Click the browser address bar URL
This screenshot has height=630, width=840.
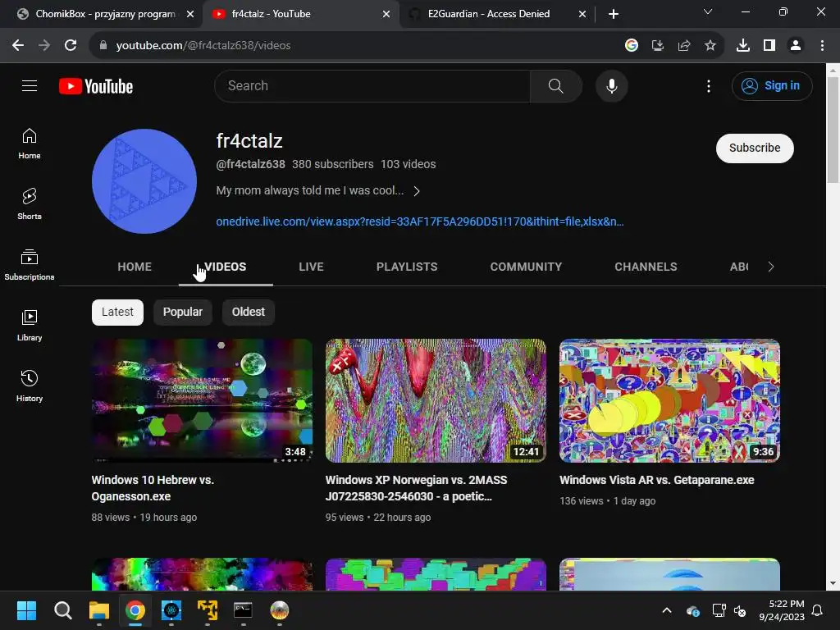[x=203, y=46]
